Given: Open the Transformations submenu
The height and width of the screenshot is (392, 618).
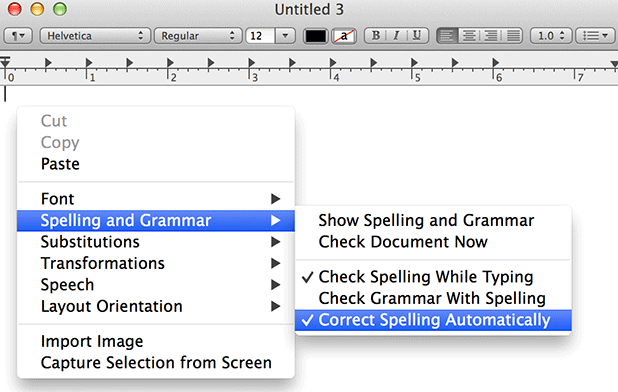Looking at the screenshot, I should click(x=156, y=263).
